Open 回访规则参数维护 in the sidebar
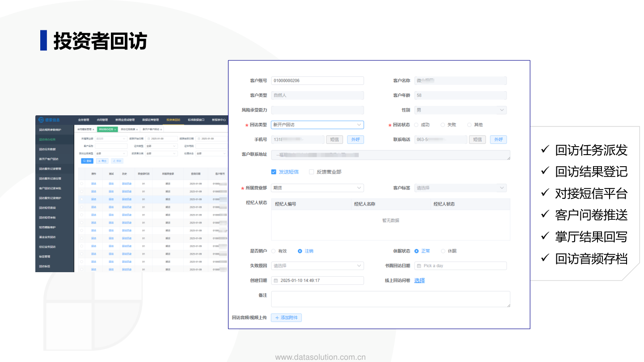 55,130
